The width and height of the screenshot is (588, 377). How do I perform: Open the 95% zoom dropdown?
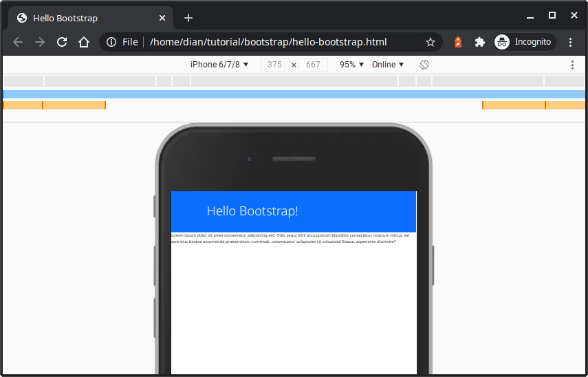point(351,65)
